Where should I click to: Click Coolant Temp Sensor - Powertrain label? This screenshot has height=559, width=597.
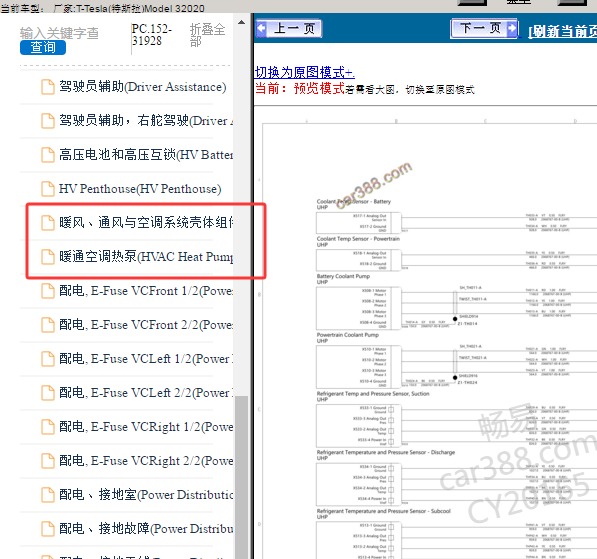point(358,239)
